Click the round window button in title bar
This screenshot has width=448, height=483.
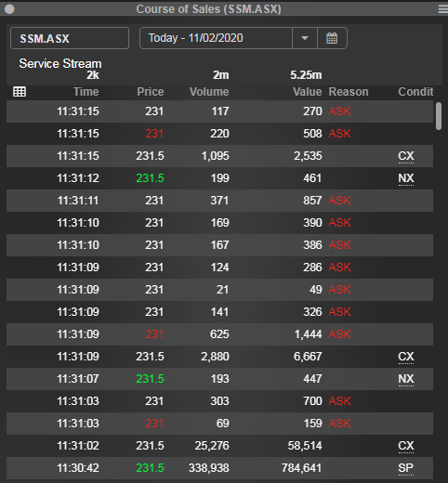coord(9,9)
